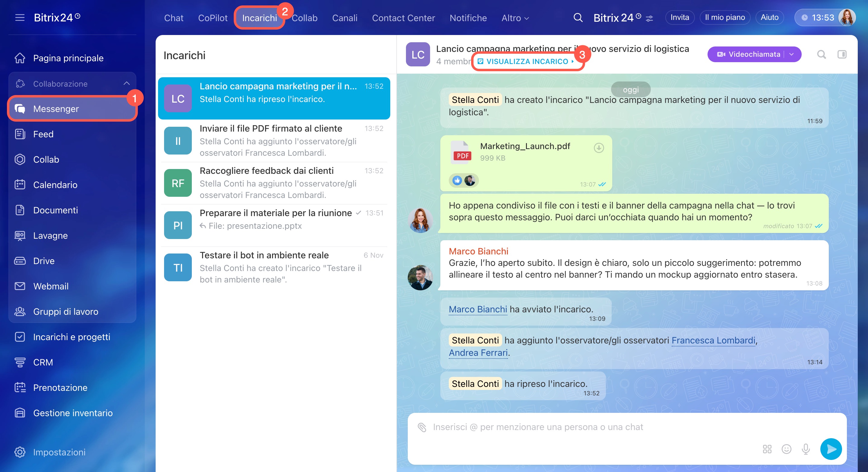
Task: Toggle the hamburger main menu
Action: point(20,18)
